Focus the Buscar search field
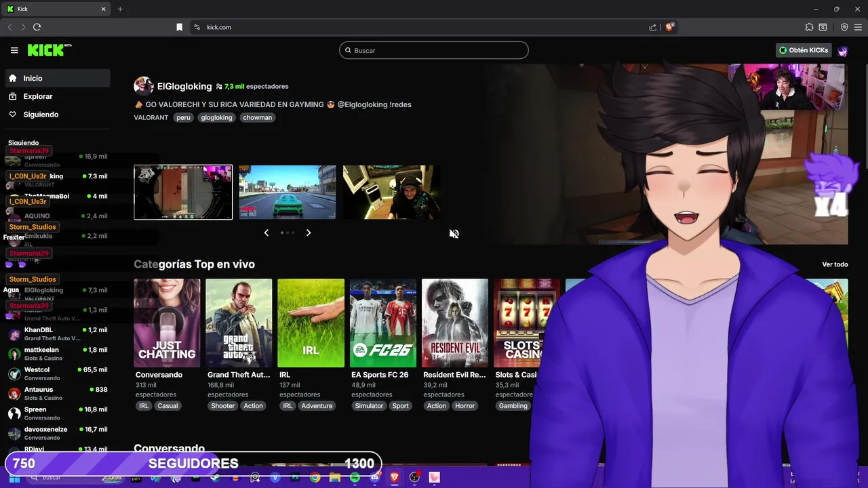The image size is (868, 488). point(433,50)
